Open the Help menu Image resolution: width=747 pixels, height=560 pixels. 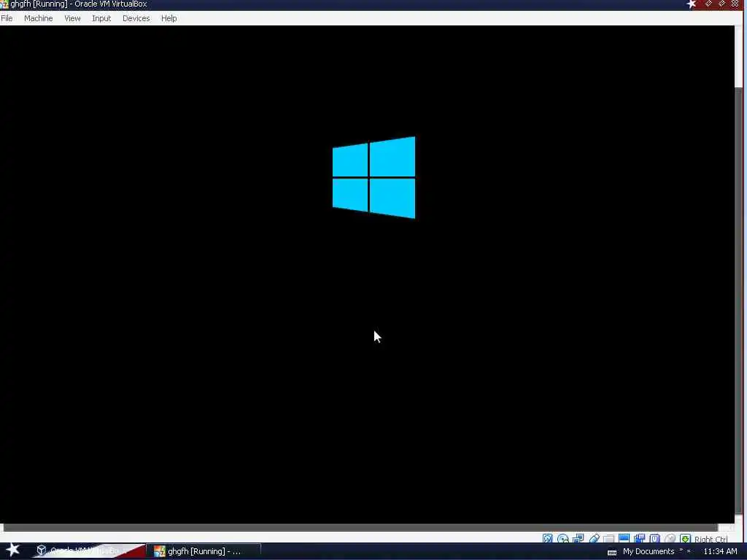pos(169,18)
